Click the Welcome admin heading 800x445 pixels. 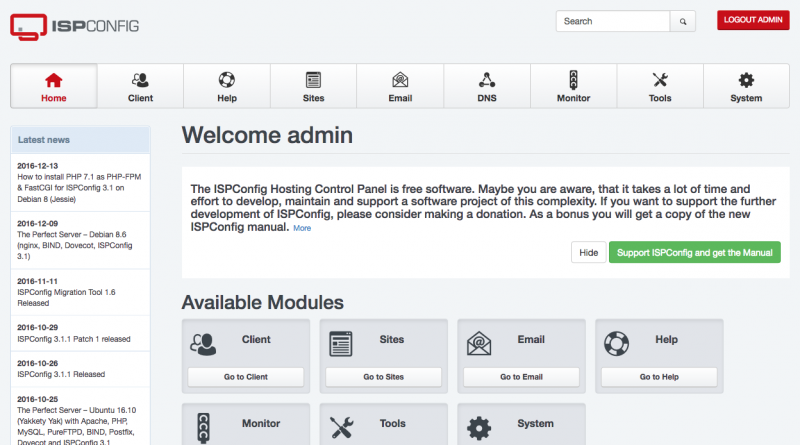tap(267, 135)
